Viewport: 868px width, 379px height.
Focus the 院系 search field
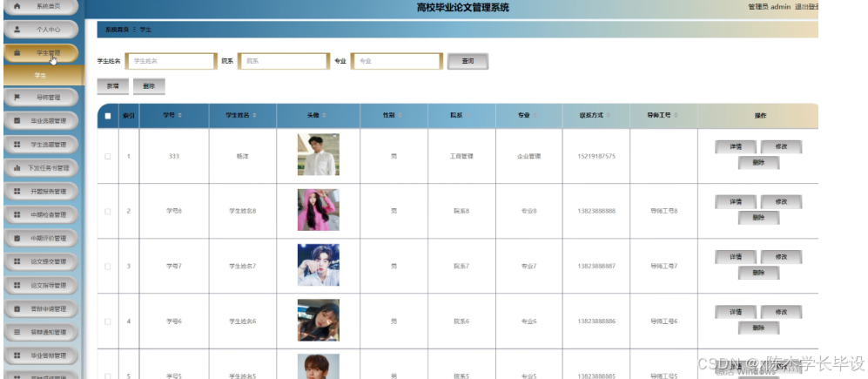284,61
